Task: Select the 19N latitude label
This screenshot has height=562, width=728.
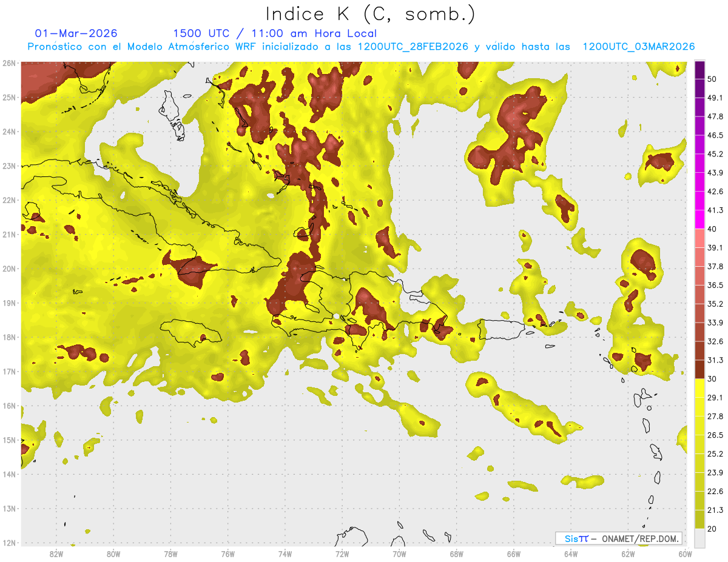Action: pos(9,303)
